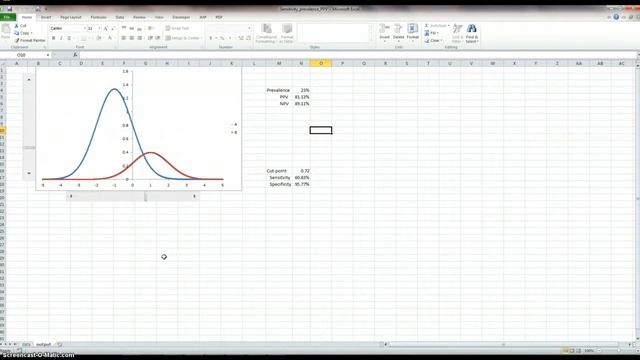
Task: Click inside the formula bar
Action: point(357,55)
